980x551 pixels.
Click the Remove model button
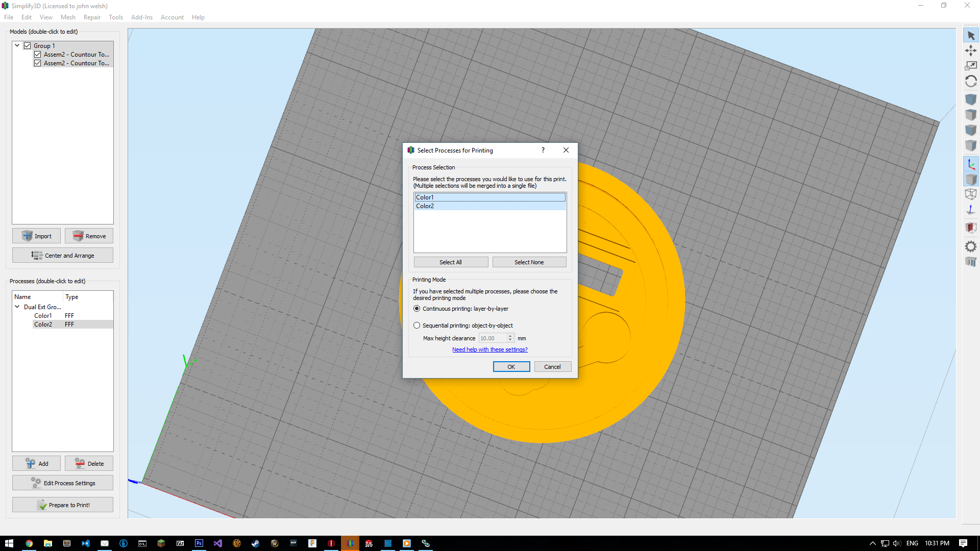click(89, 236)
